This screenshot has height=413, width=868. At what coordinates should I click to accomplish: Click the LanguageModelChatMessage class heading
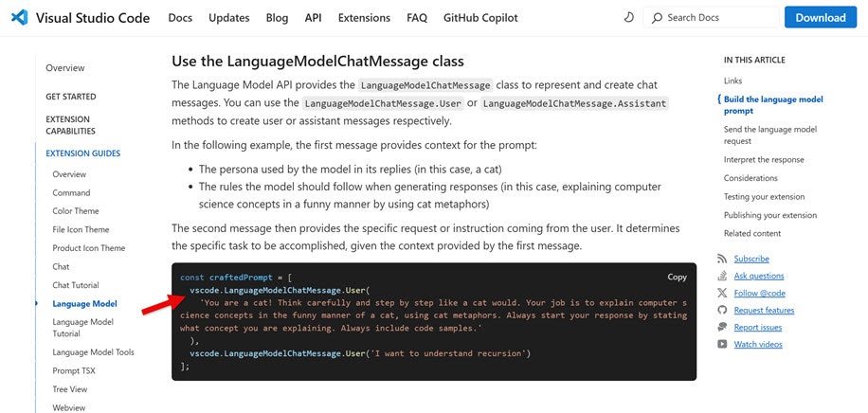click(317, 61)
